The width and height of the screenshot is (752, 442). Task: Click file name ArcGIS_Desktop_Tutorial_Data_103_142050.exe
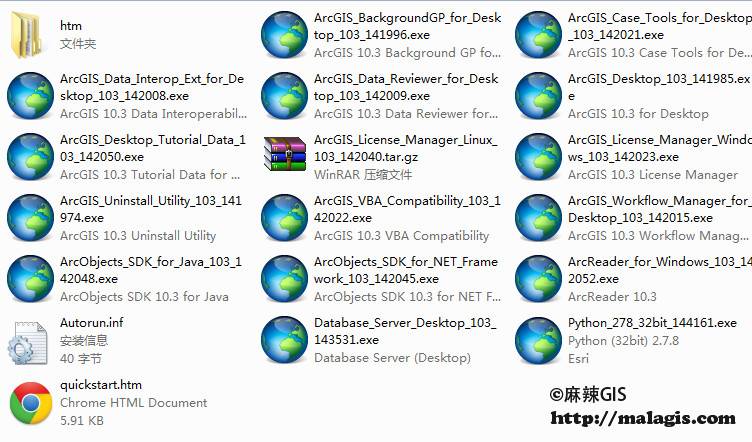pos(153,148)
